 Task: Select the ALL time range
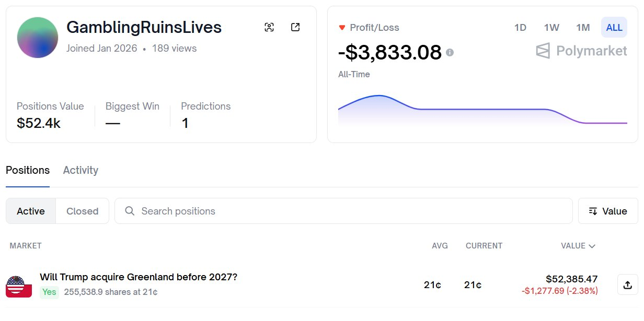[x=614, y=28]
